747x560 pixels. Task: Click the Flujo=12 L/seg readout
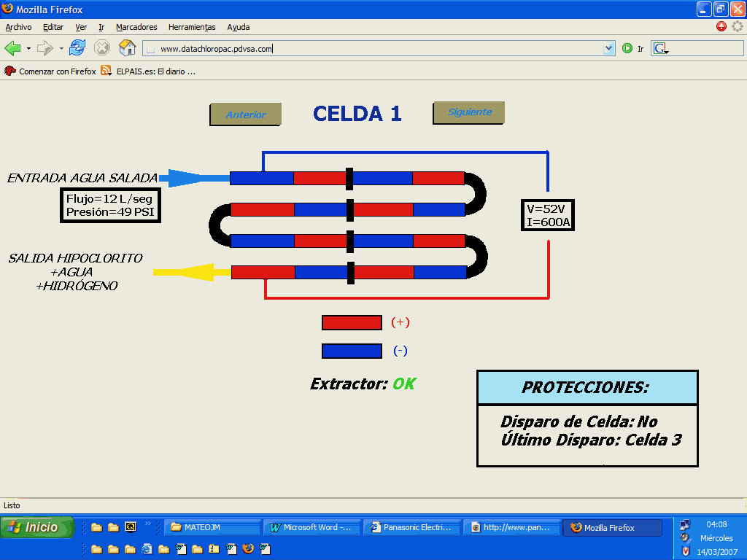109,198
